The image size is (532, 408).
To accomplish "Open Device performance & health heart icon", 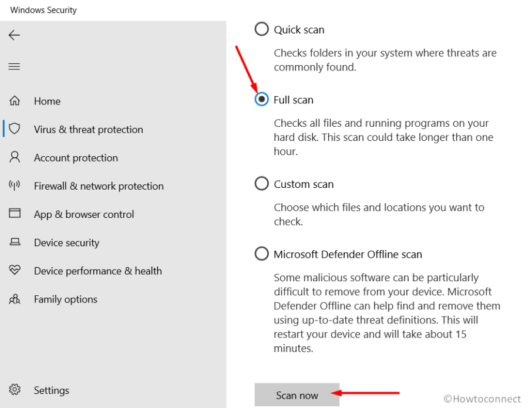I will [x=14, y=271].
